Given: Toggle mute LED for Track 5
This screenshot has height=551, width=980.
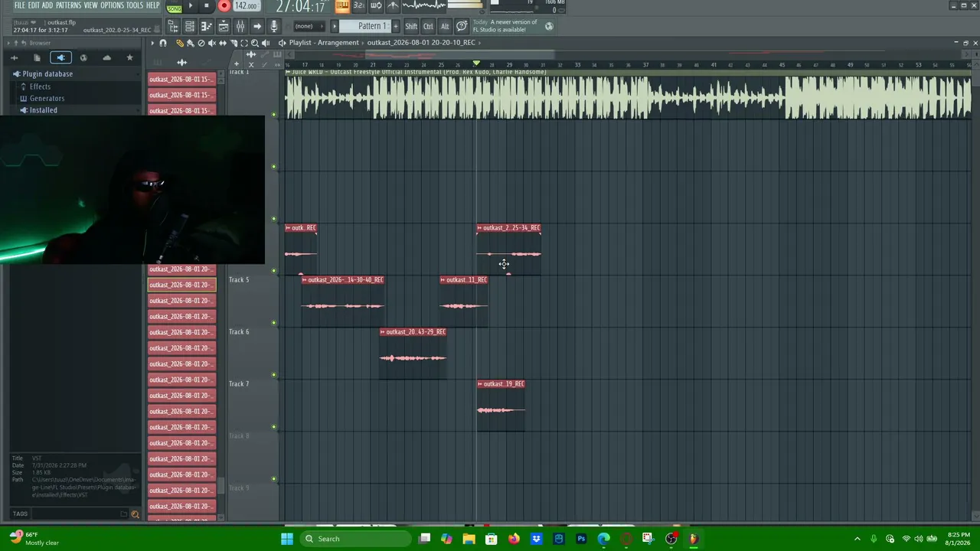Looking at the screenshot, I should pyautogui.click(x=274, y=323).
